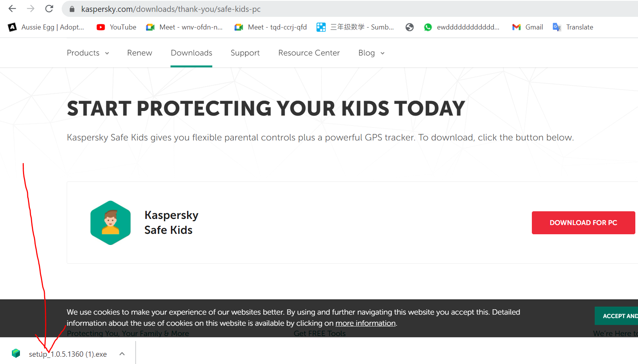Click the Kaspersky Safe Kids hexagon logo
The image size is (638, 364).
pyautogui.click(x=110, y=223)
